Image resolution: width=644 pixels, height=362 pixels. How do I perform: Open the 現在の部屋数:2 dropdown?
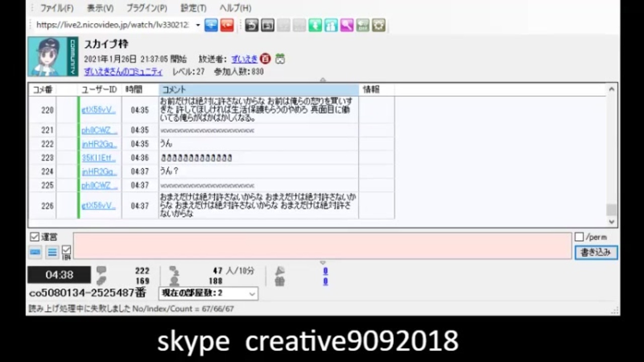[208, 293]
